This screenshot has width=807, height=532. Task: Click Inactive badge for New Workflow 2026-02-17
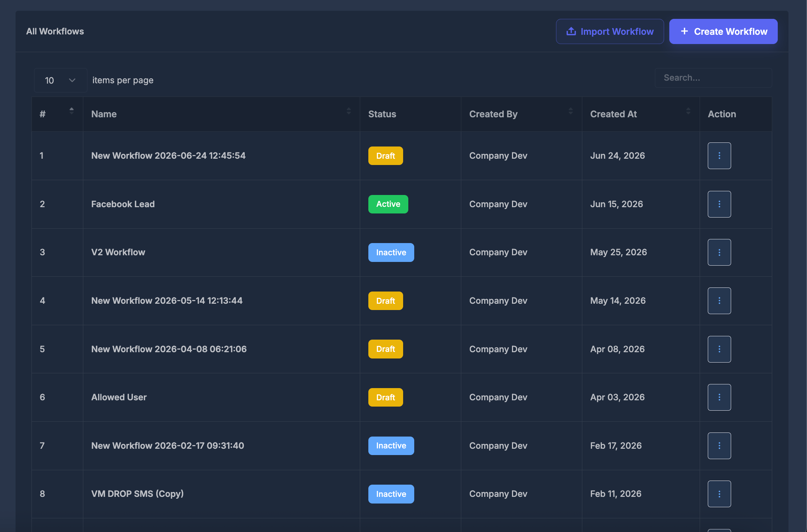coord(391,446)
